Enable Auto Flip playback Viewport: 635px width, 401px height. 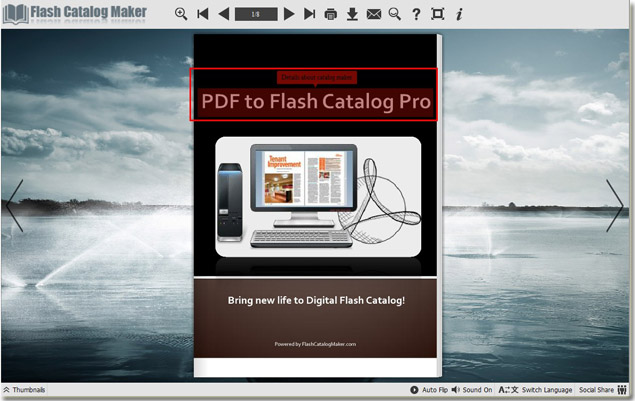point(429,390)
